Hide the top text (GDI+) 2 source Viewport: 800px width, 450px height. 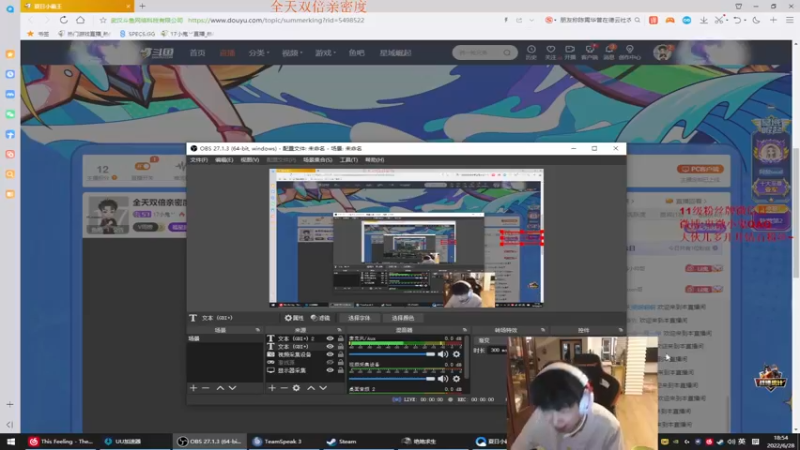pyautogui.click(x=330, y=338)
